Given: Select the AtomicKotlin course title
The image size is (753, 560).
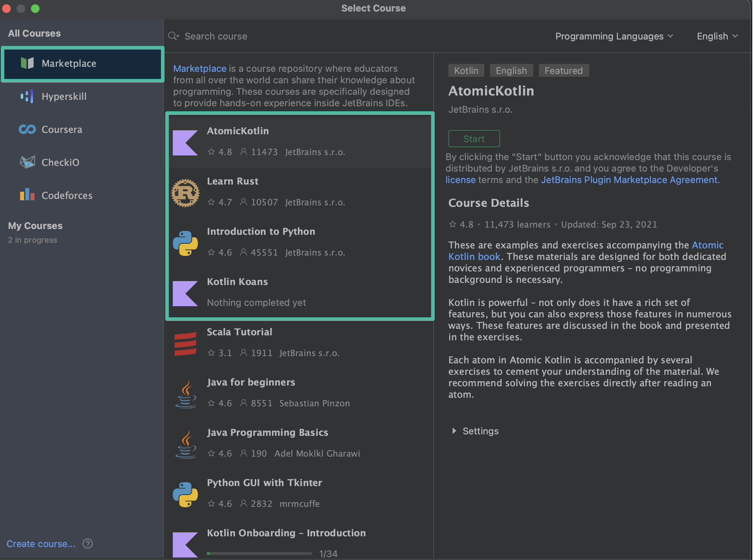Looking at the screenshot, I should pos(238,131).
